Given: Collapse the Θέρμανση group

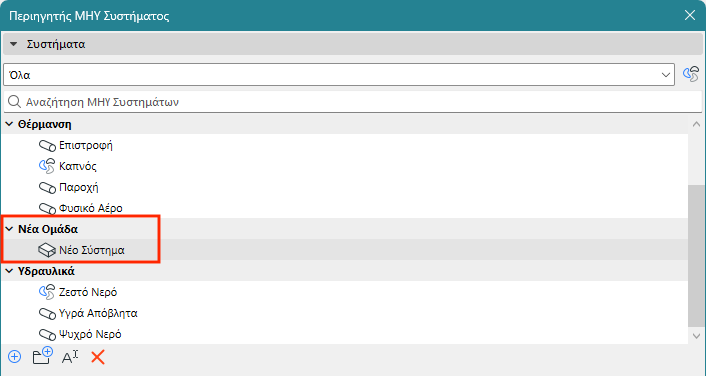Looking at the screenshot, I should coord(9,124).
